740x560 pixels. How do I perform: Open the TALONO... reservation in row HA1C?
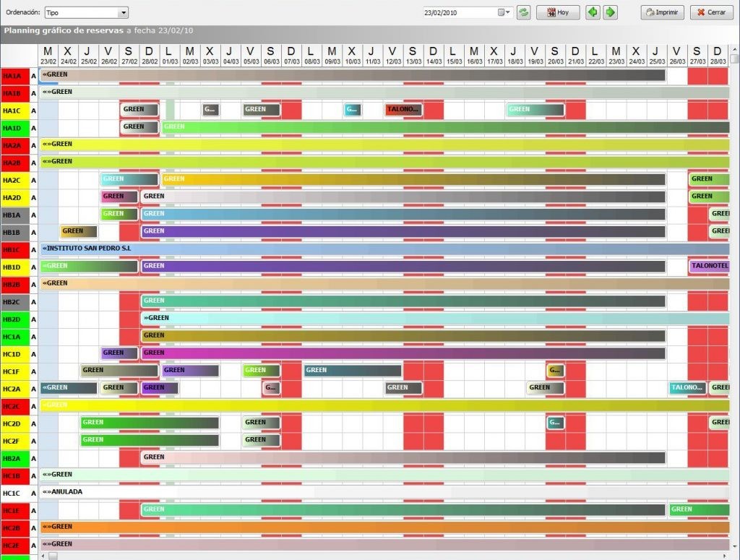coord(403,110)
